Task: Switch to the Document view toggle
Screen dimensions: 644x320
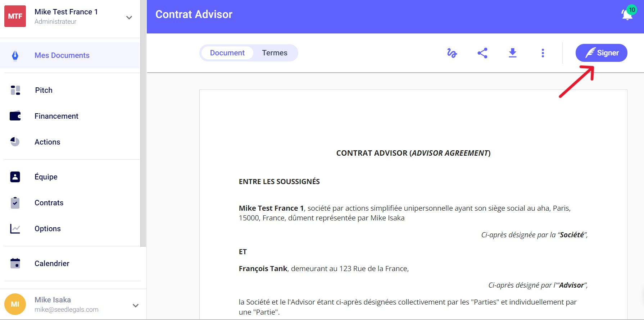Action: (227, 53)
